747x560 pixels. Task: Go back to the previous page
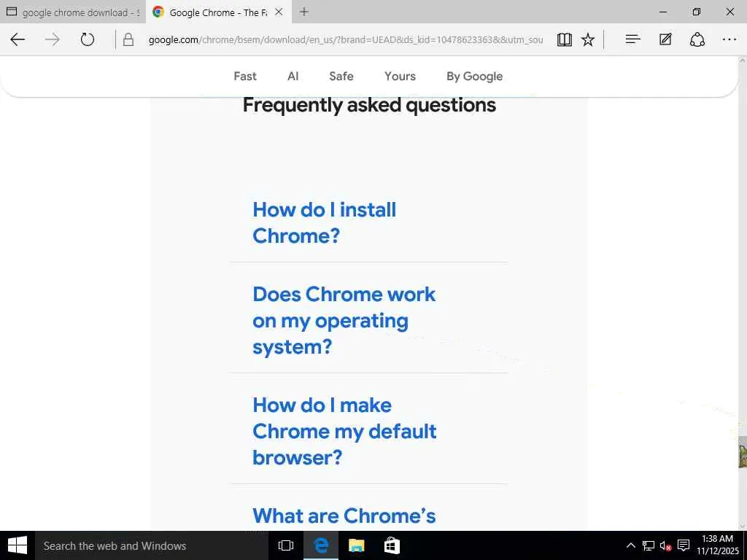[18, 39]
